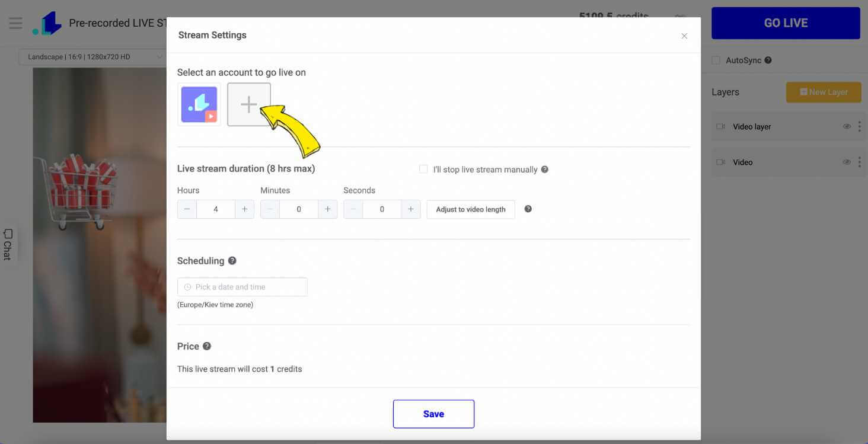The image size is (868, 444).
Task: Toggle visibility of the Video item
Action: point(847,162)
